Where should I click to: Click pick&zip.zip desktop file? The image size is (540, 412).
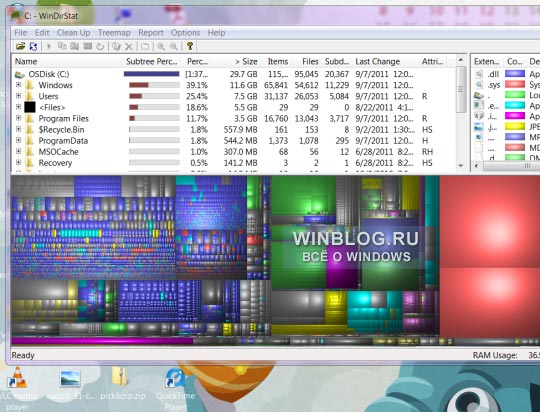(123, 383)
